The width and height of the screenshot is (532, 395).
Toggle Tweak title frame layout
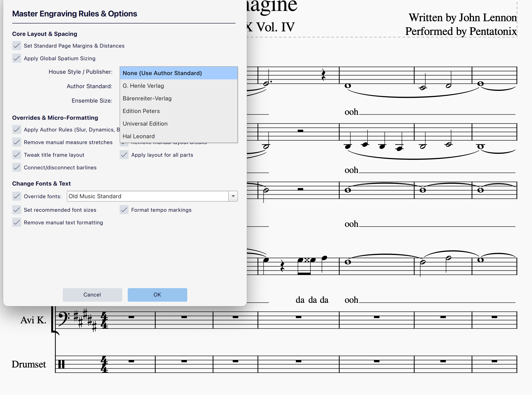tap(17, 155)
